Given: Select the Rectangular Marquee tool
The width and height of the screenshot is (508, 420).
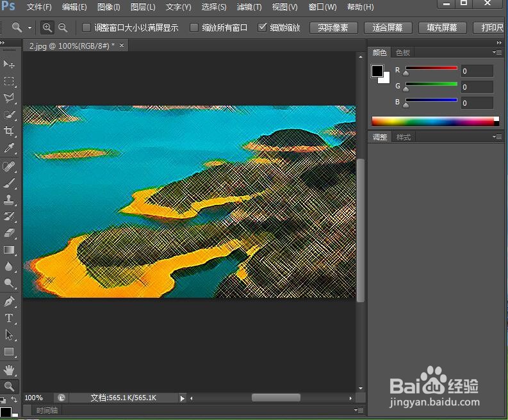Looking at the screenshot, I should [9, 81].
